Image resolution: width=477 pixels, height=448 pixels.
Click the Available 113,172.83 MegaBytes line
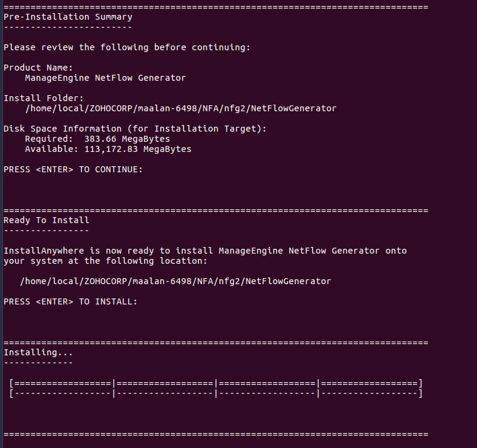(108, 149)
